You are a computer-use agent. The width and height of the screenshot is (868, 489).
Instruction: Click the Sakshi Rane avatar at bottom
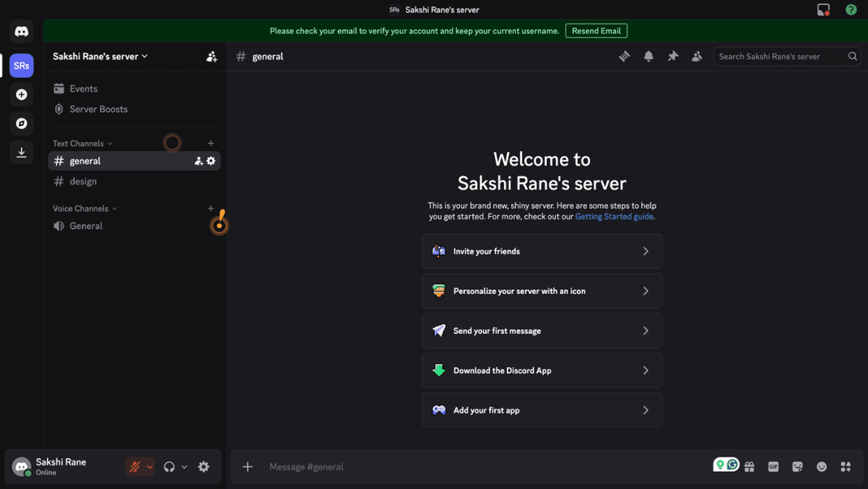[22, 467]
